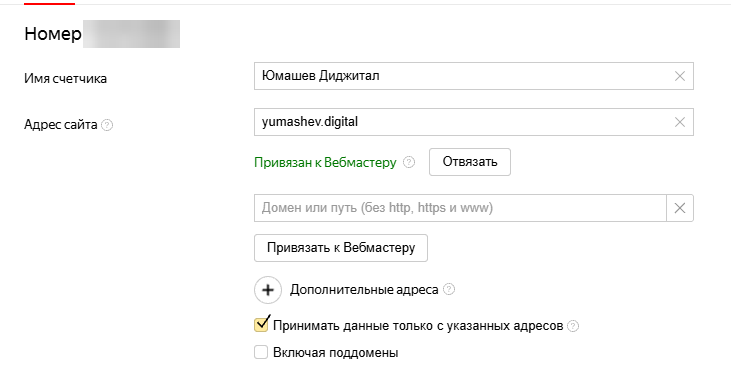Viewport: 731px width, 368px height.
Task: Click the Номер heading
Action: [x=53, y=34]
